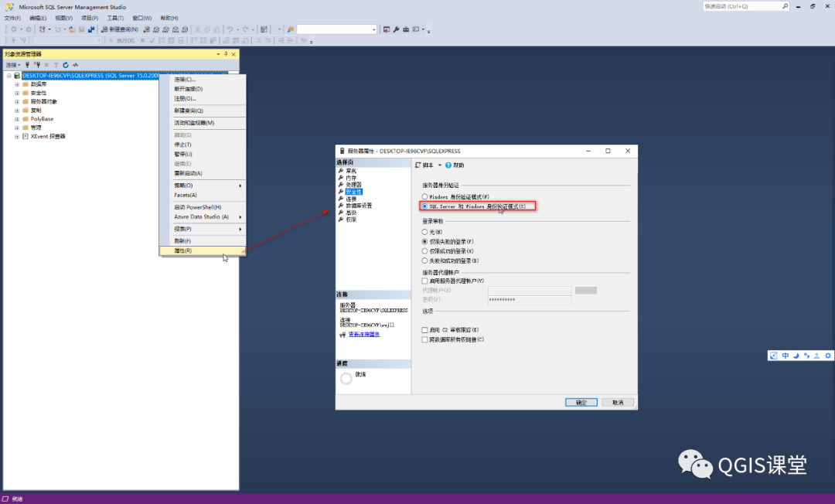This screenshot has width=835, height=504.
Task: Click the moon icon in IME toolbar
Action: coord(796,356)
